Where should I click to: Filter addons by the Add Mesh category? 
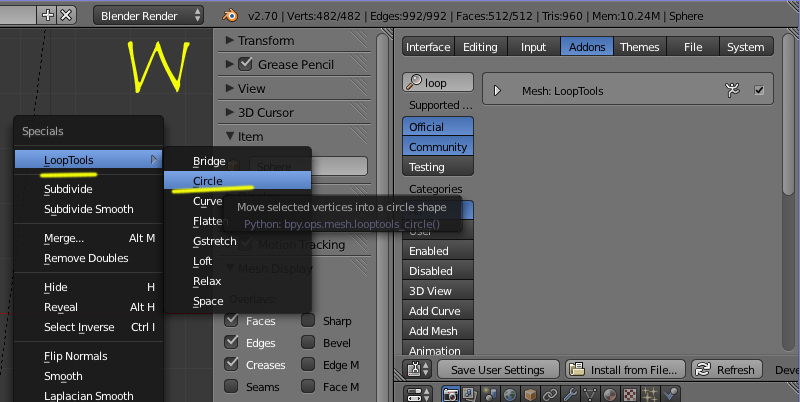[x=438, y=331]
